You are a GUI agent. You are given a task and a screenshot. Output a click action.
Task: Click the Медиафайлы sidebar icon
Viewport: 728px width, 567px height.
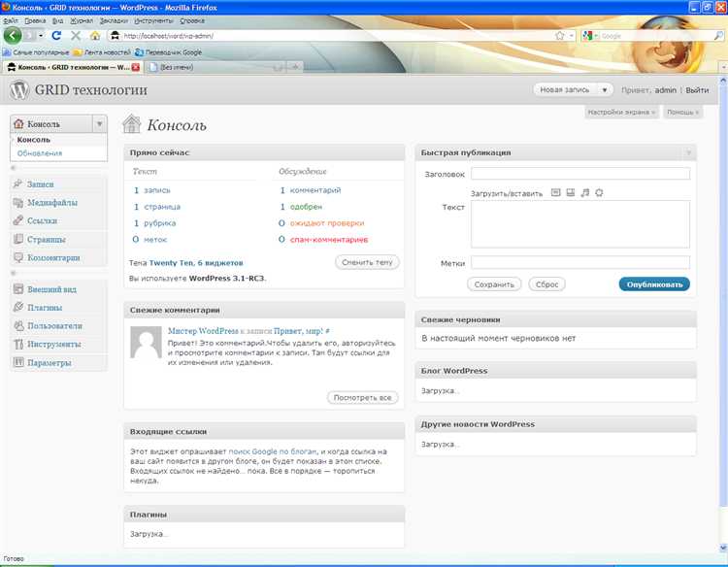(18, 203)
